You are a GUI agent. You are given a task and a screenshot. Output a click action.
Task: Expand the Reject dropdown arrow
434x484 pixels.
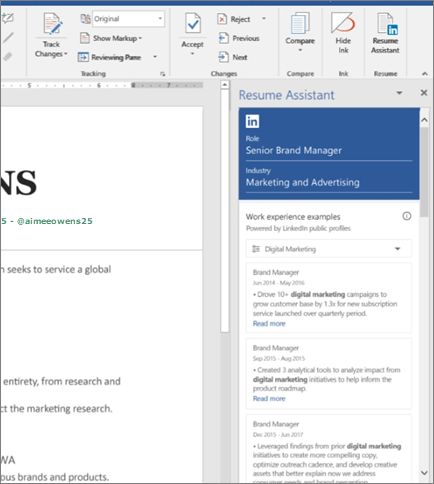264,19
